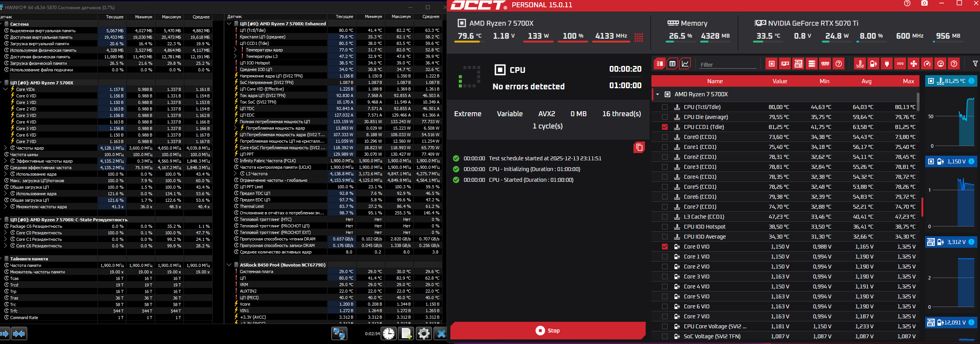Viewport: 980px width, 344px height.
Task: Check CPU IOD Hotspot checkbox
Action: [x=665, y=227]
